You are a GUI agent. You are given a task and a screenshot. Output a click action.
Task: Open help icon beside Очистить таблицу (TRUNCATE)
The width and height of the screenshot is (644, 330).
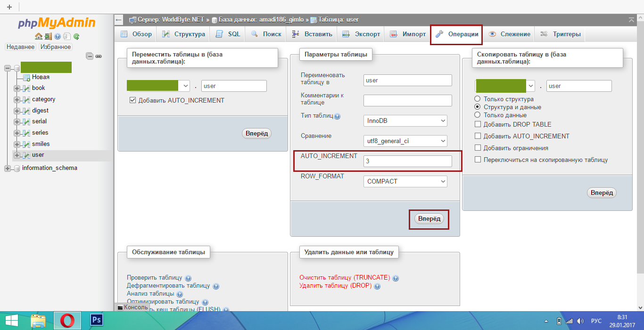tap(396, 278)
